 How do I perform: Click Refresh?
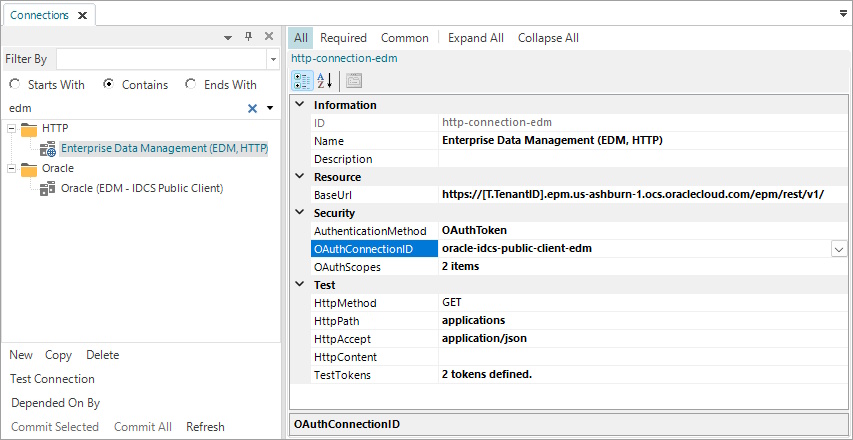coord(206,427)
